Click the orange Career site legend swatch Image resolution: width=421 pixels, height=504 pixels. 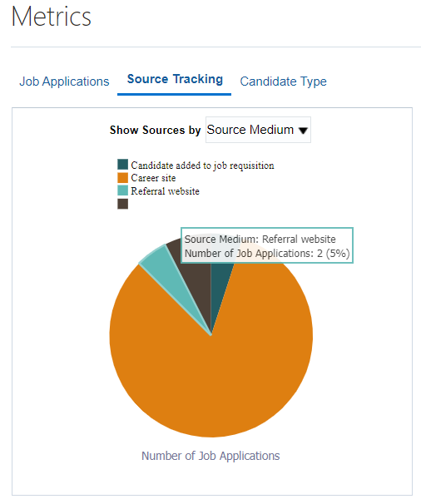[122, 177]
